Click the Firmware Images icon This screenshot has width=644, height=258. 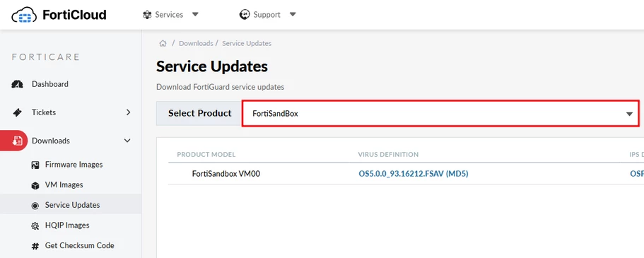point(35,165)
